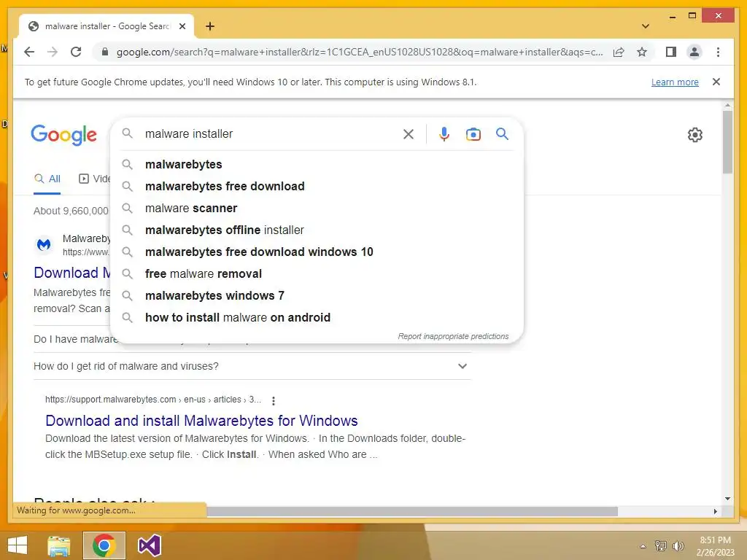Open result options three dots for support.malwarebytes.com
The image size is (747, 560).
(274, 400)
